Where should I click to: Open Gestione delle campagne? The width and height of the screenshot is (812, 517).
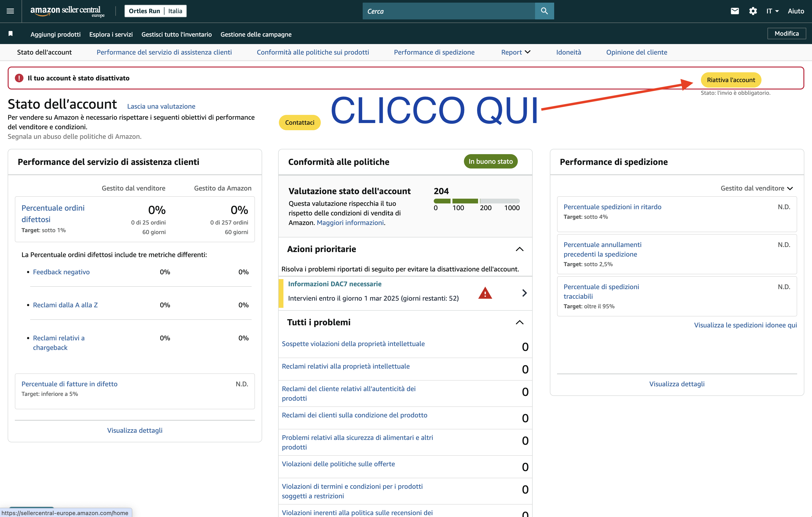(256, 34)
